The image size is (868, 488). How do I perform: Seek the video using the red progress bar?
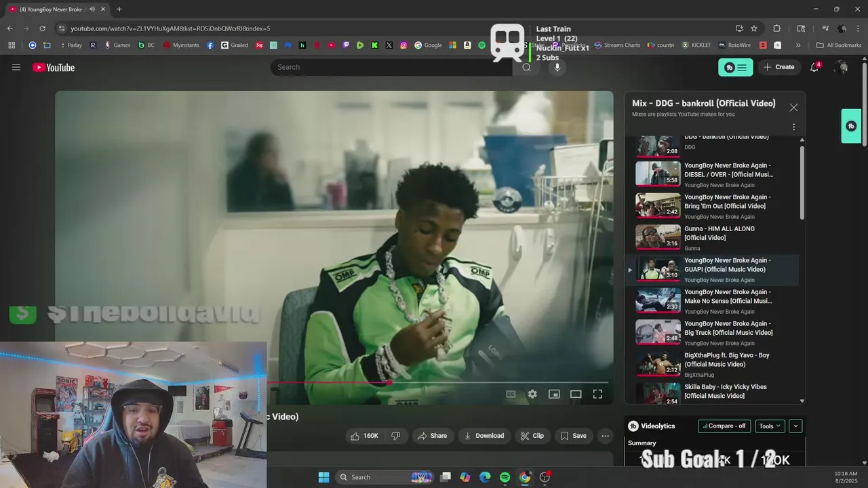tap(437, 383)
